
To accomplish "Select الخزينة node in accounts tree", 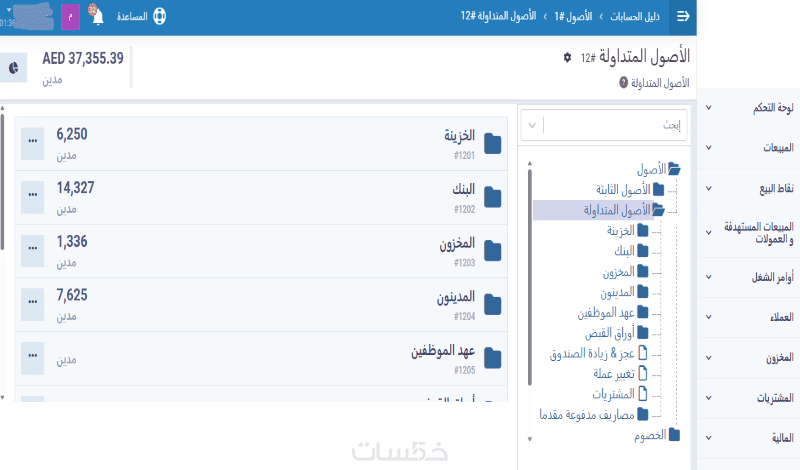I will (x=620, y=231).
